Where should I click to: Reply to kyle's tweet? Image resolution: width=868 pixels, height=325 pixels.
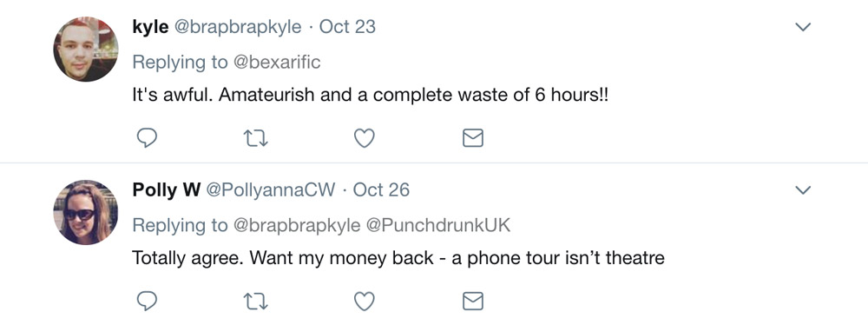[147, 137]
